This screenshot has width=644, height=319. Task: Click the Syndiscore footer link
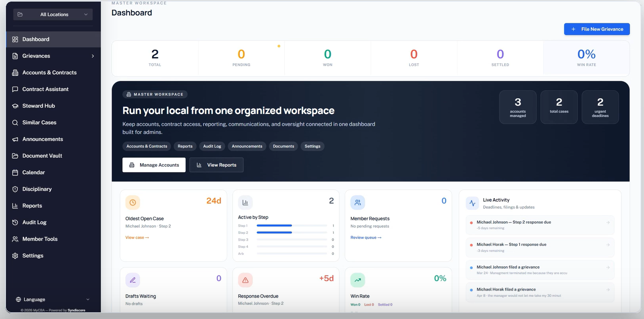[76, 310]
